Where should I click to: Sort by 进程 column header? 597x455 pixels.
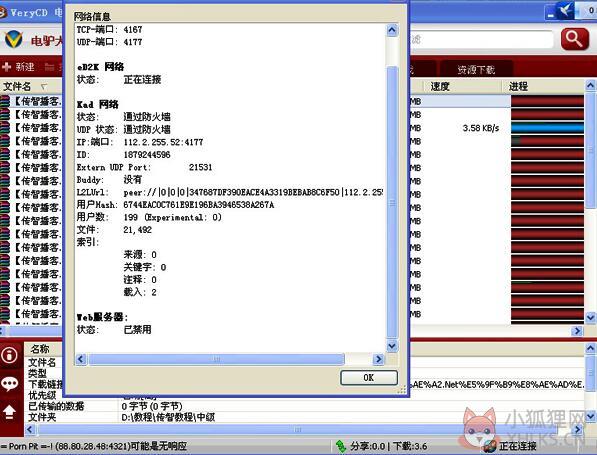tap(518, 86)
